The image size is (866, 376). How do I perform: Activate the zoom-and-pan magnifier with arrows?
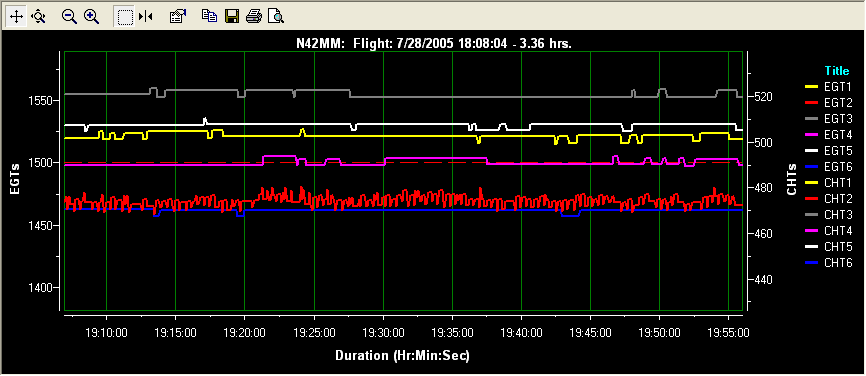[x=39, y=17]
